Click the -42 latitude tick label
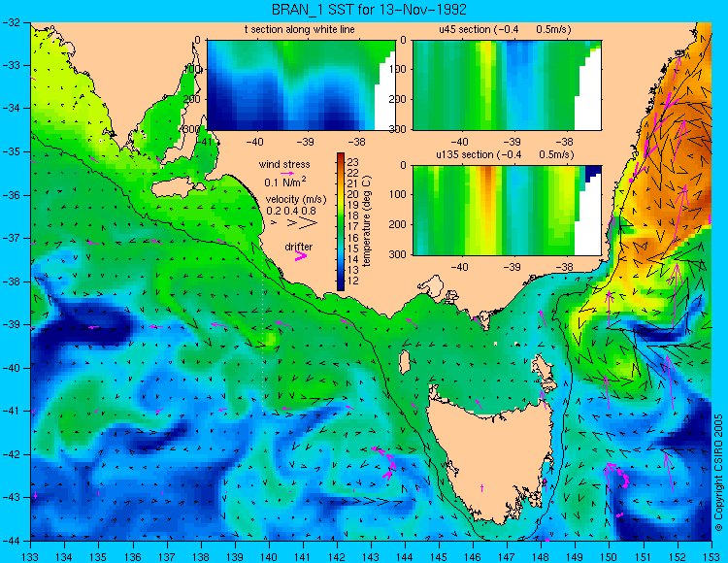Screen dimensions: 728x563 pyautogui.click(x=12, y=454)
